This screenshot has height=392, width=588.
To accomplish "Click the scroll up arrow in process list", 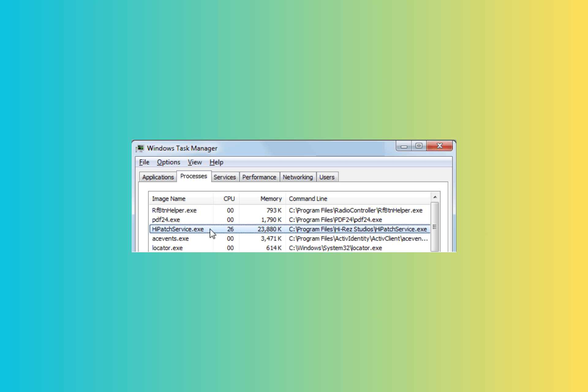I will tap(435, 197).
